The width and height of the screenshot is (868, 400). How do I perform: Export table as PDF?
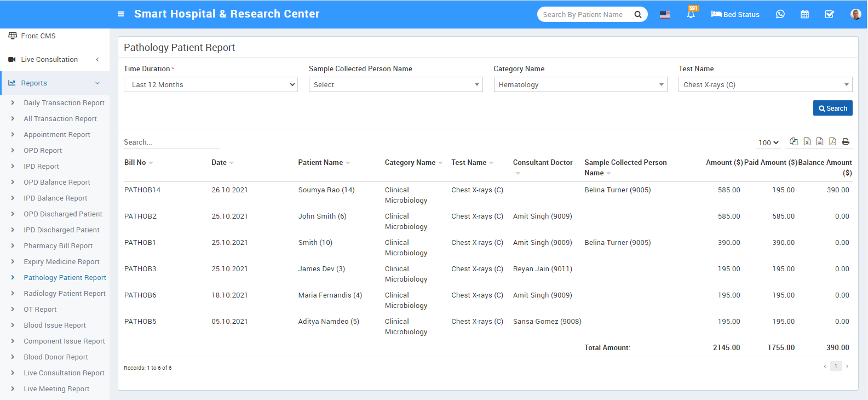(x=832, y=141)
